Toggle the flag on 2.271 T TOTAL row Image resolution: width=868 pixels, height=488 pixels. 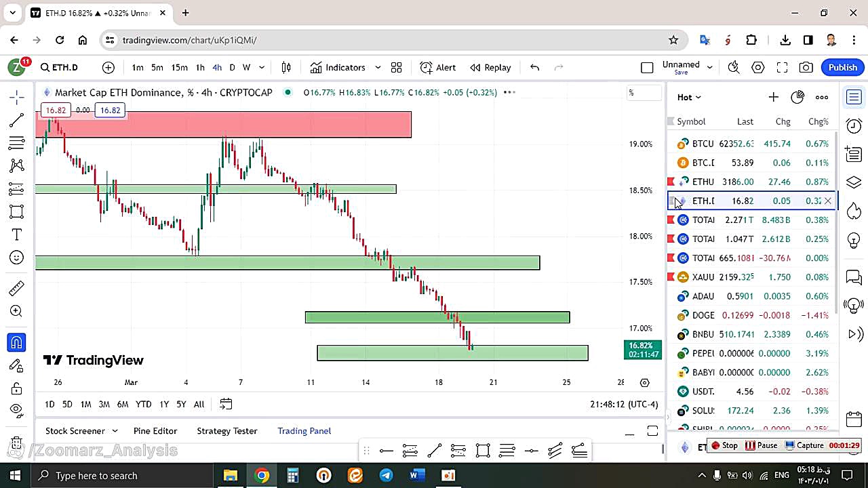(671, 220)
